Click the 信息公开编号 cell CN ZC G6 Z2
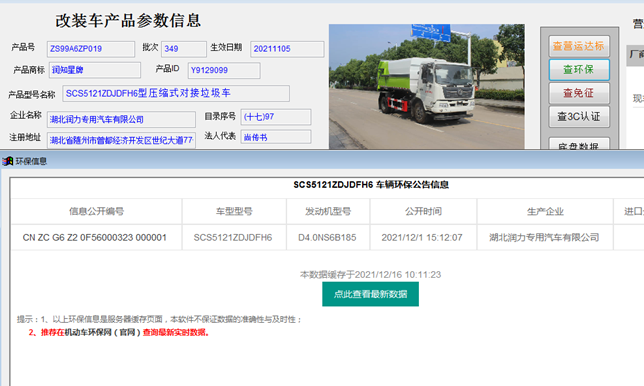This screenshot has height=386, width=644. [x=95, y=237]
